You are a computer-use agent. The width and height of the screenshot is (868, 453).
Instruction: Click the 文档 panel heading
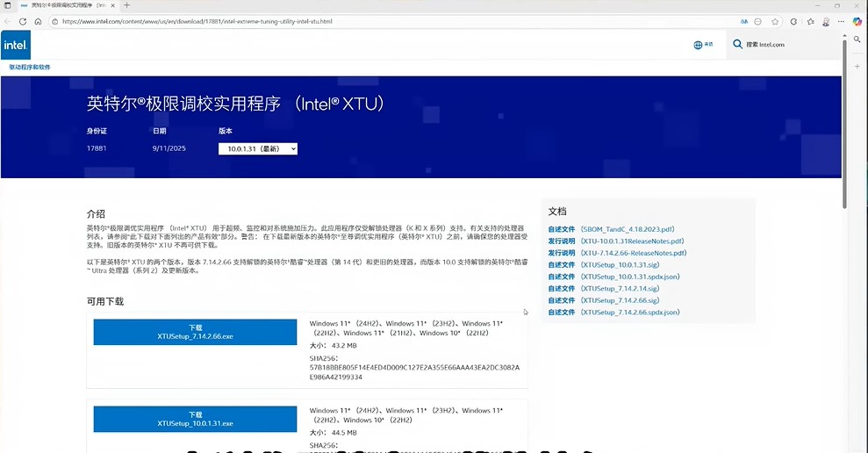[x=557, y=212]
